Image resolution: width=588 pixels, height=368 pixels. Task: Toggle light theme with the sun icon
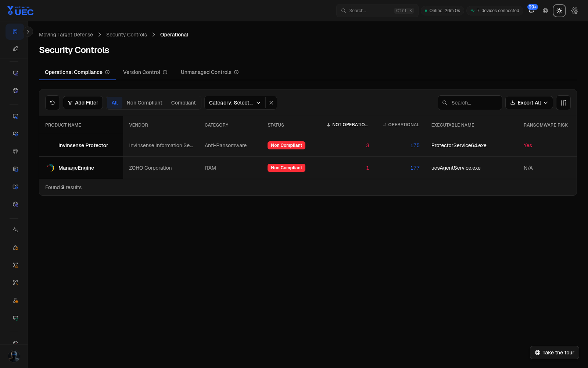point(559,11)
